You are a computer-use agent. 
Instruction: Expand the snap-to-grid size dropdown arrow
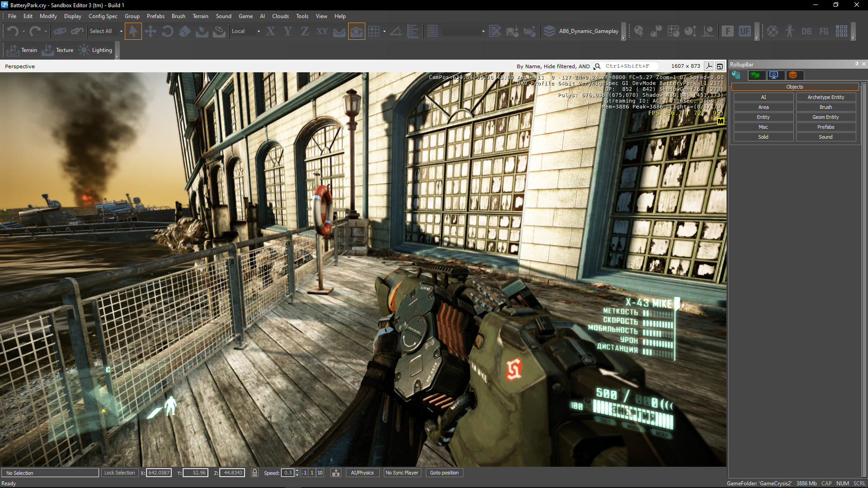coord(384,31)
